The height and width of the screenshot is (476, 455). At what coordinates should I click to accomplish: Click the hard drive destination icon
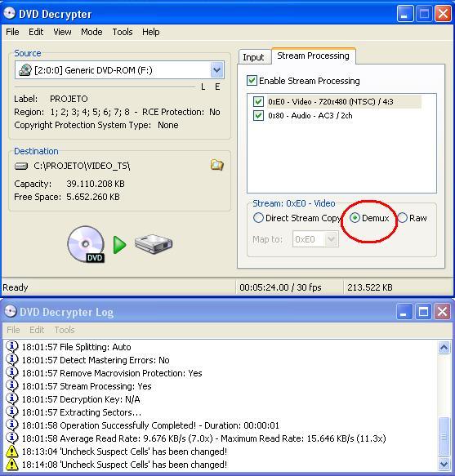tap(154, 244)
